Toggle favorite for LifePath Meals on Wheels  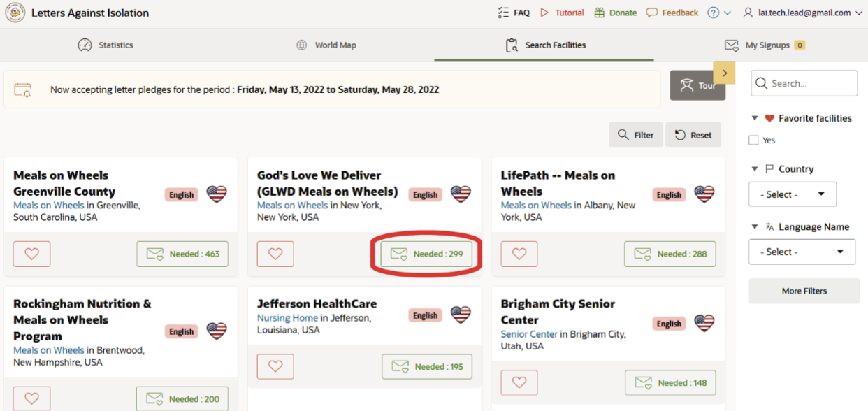[519, 254]
